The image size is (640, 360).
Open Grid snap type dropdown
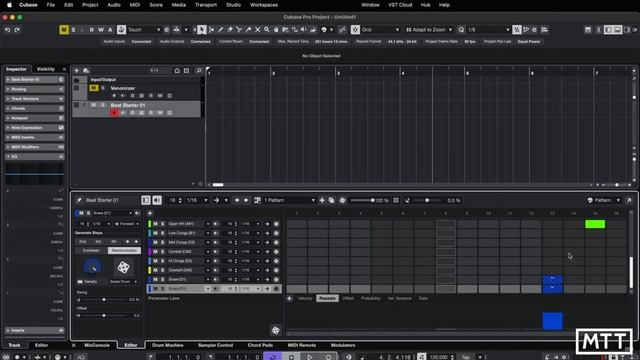[380, 30]
